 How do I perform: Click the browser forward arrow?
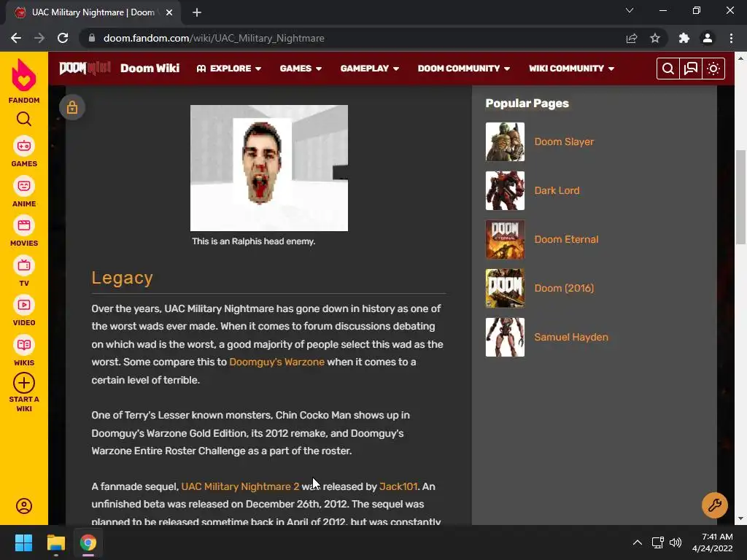(39, 38)
